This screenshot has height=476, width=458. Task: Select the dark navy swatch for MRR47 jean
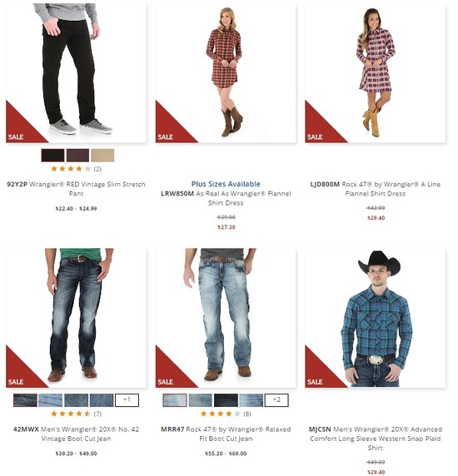point(226,400)
